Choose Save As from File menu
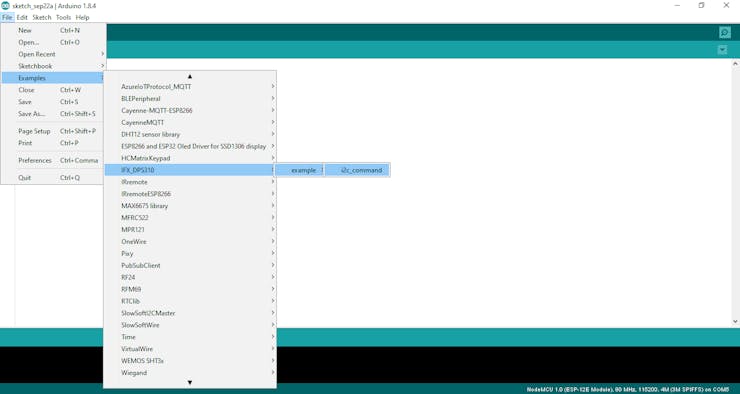Image resolution: width=740 pixels, height=394 pixels. click(x=53, y=114)
